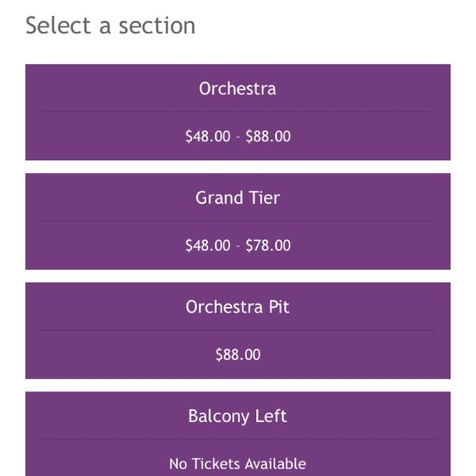Choose the Grand Tier section card
476x476 pixels.
coord(238,221)
